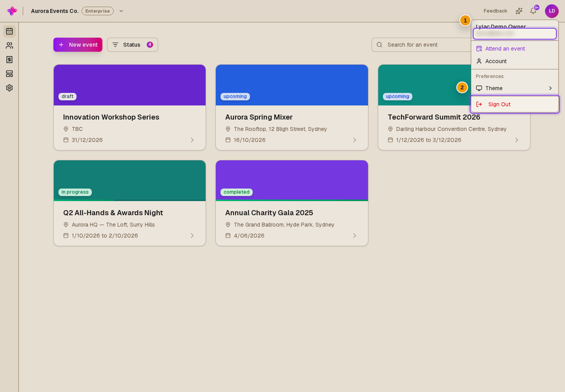565x392 pixels.
Task: Click the AI sparkles icon
Action: [519, 11]
